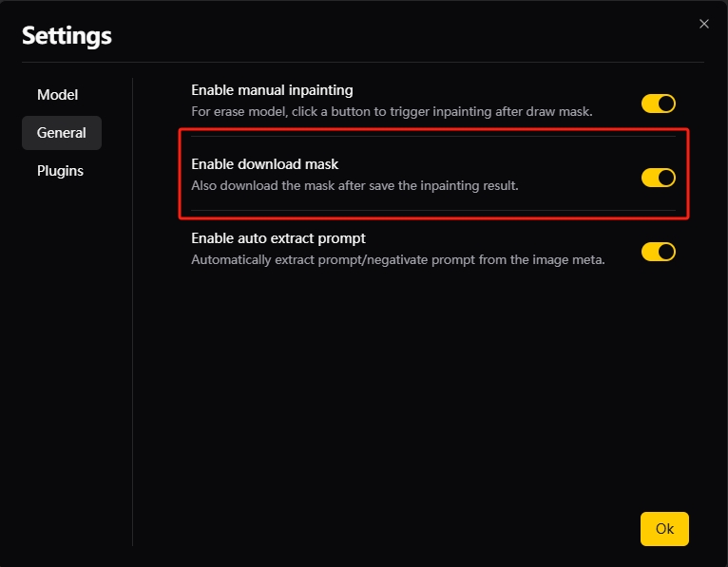Click the "Enable auto extract prompt" label
Image resolution: width=728 pixels, height=567 pixels.
pyautogui.click(x=278, y=238)
